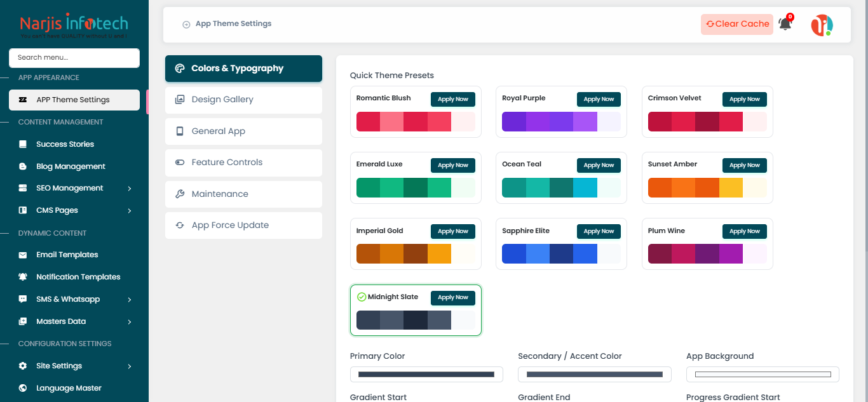Image resolution: width=868 pixels, height=402 pixels.
Task: Open Blog Management in sidebar
Action: pyautogui.click(x=74, y=166)
